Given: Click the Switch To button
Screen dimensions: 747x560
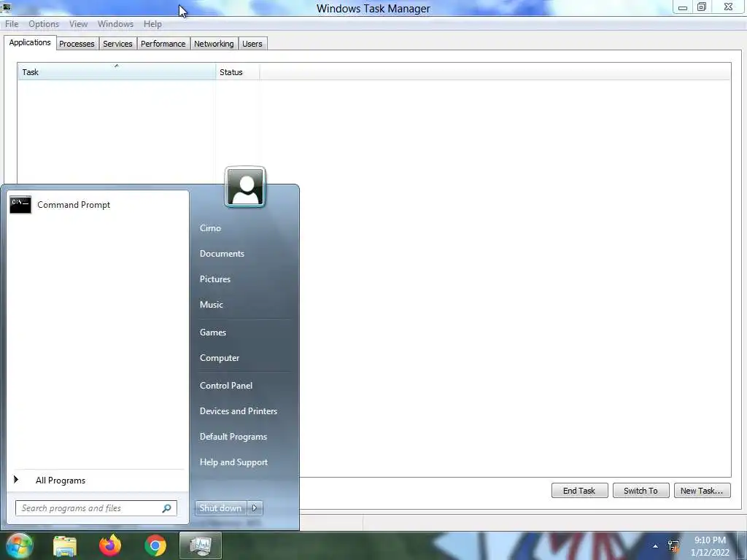Looking at the screenshot, I should (640, 491).
